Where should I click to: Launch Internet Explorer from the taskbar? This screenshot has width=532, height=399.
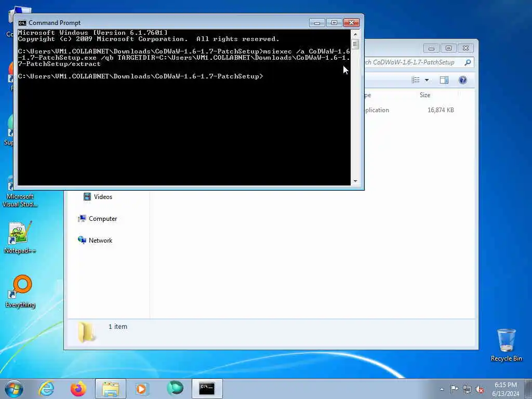point(46,389)
